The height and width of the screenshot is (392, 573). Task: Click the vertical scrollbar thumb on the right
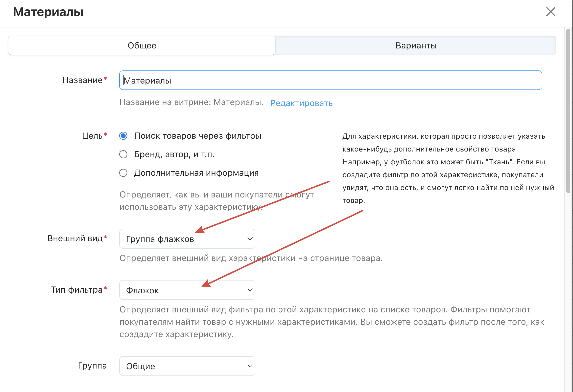tap(568, 111)
